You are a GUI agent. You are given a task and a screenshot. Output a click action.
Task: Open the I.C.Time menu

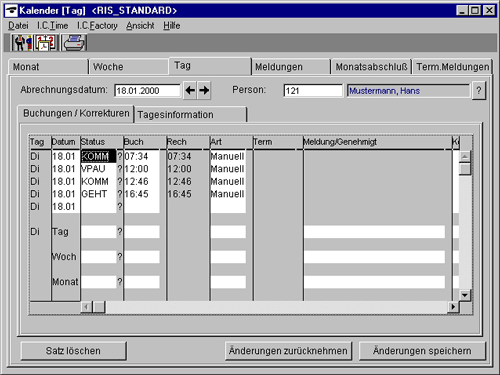(52, 26)
